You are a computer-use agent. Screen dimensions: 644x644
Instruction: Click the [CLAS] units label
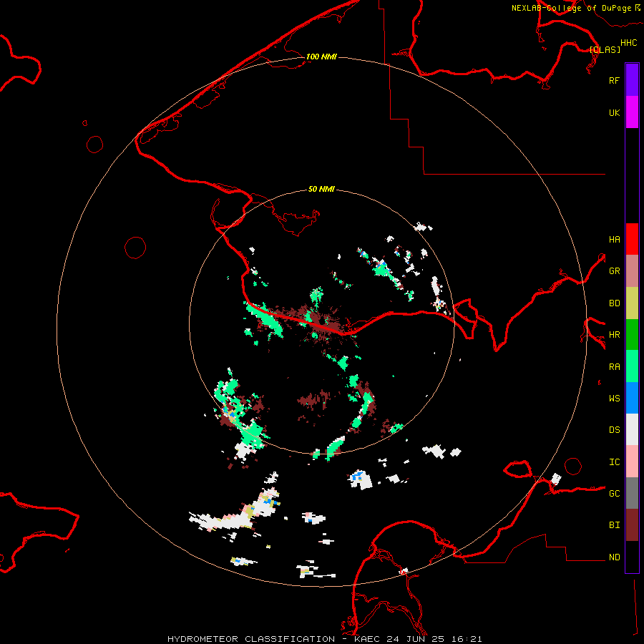(x=605, y=49)
